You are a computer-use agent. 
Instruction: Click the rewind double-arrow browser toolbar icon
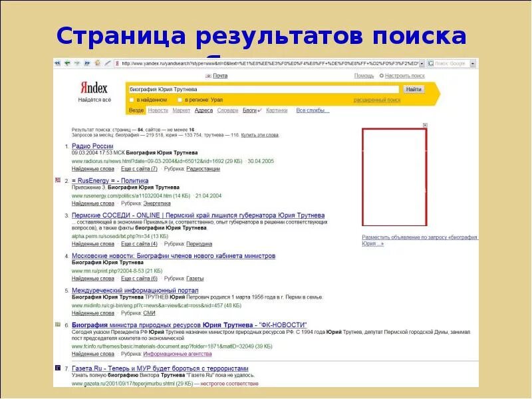click(x=57, y=63)
